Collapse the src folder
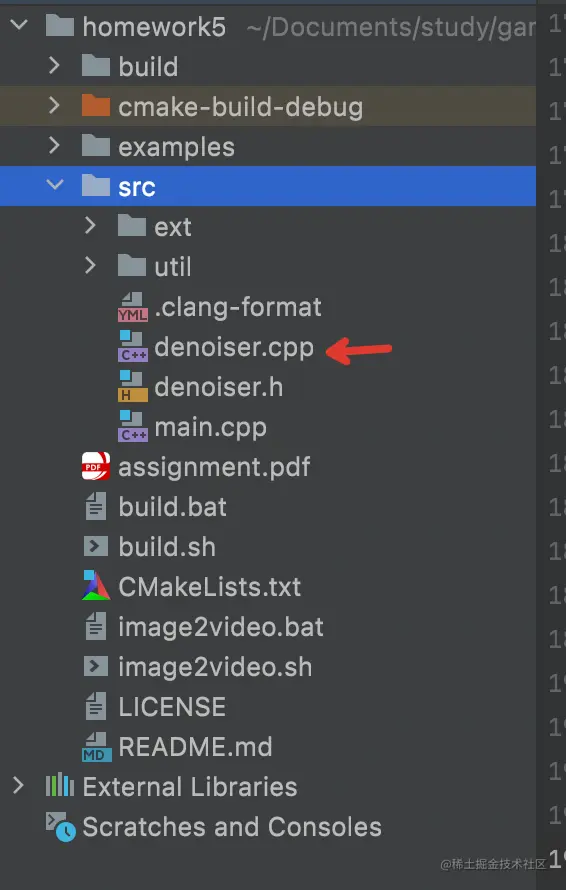 pyautogui.click(x=55, y=186)
